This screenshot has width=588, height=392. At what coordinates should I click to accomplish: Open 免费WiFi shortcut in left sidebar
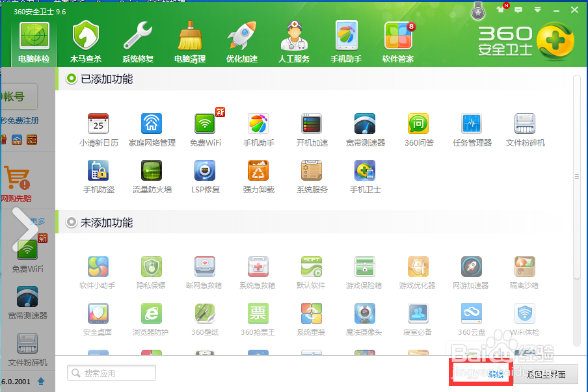27,254
